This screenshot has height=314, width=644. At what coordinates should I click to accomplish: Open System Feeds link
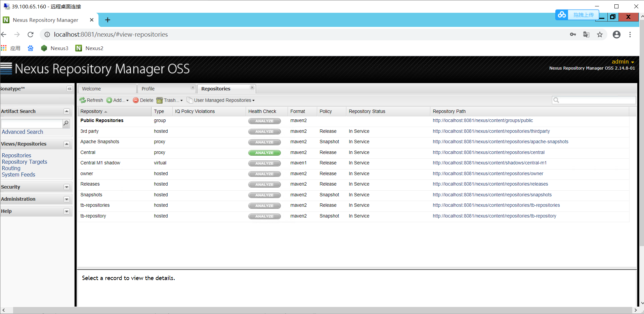pos(18,174)
